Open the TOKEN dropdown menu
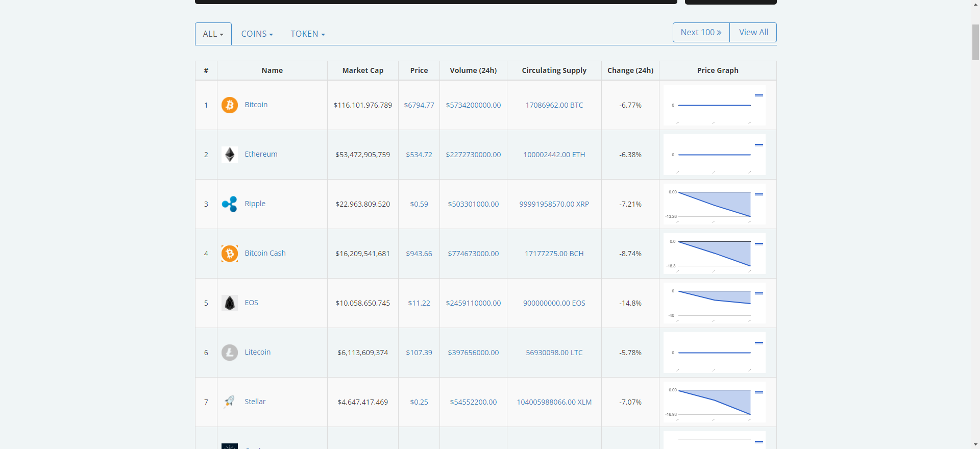The width and height of the screenshot is (980, 449). click(x=308, y=34)
